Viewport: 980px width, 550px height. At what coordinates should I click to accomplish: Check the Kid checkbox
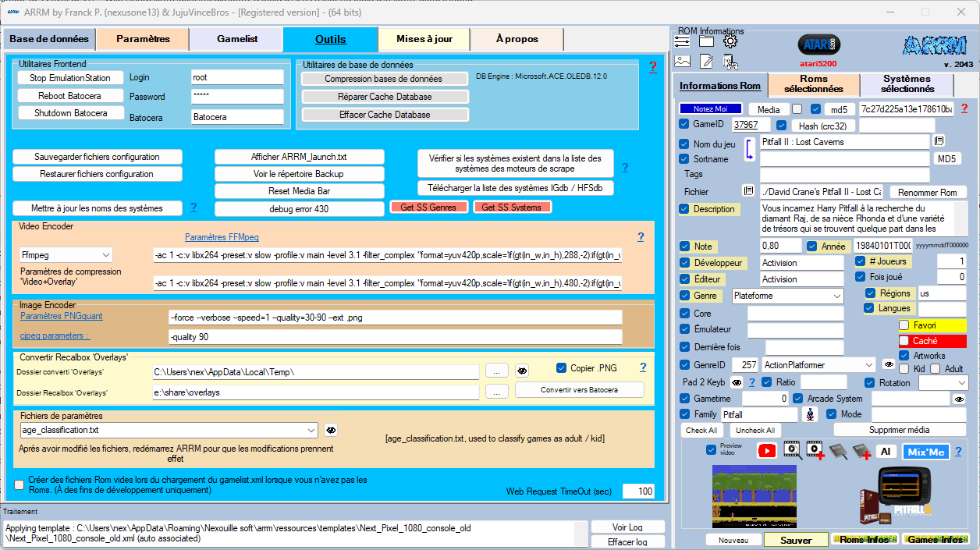(x=904, y=369)
